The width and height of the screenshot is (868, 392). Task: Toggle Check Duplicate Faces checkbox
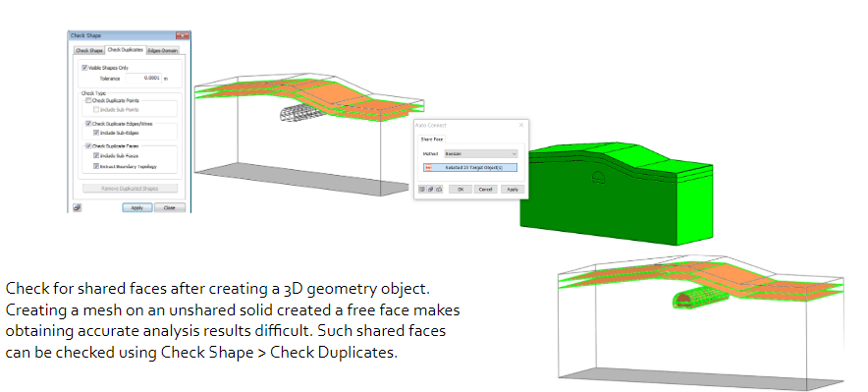coord(88,146)
